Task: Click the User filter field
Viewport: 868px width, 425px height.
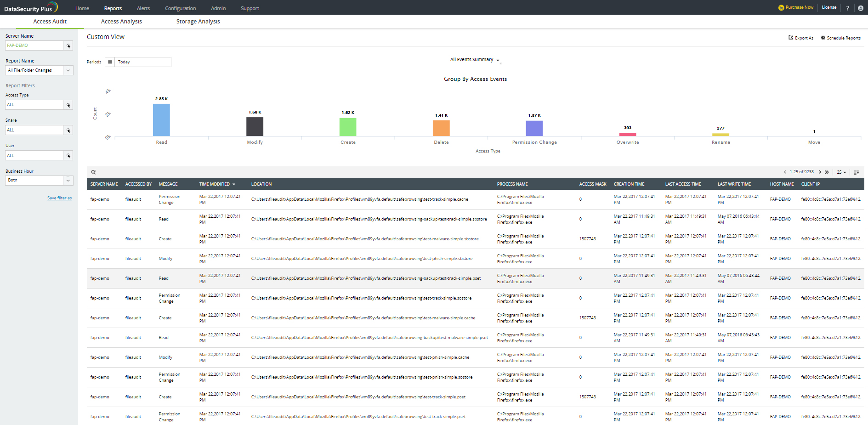Action: [x=34, y=156]
